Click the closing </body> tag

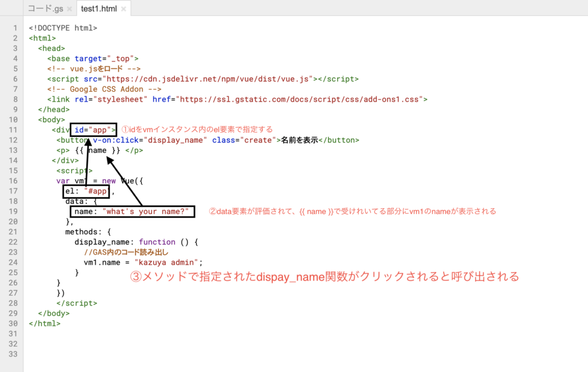tap(53, 313)
